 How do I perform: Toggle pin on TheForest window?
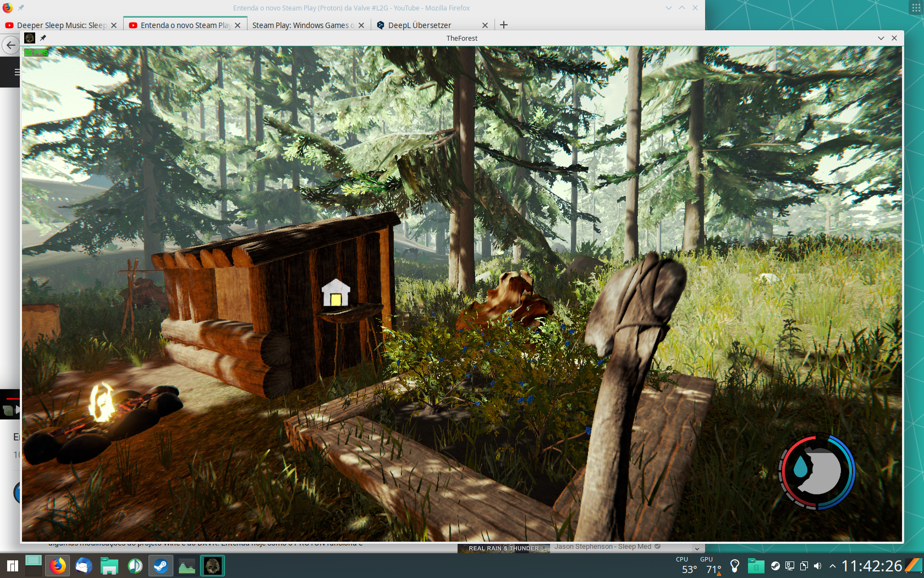pos(43,38)
